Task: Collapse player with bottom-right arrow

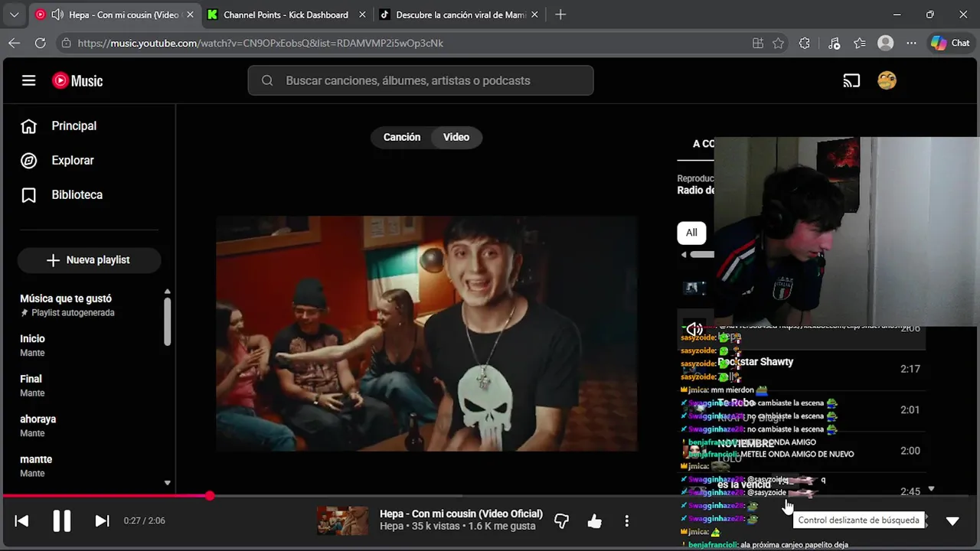Action: click(x=952, y=521)
